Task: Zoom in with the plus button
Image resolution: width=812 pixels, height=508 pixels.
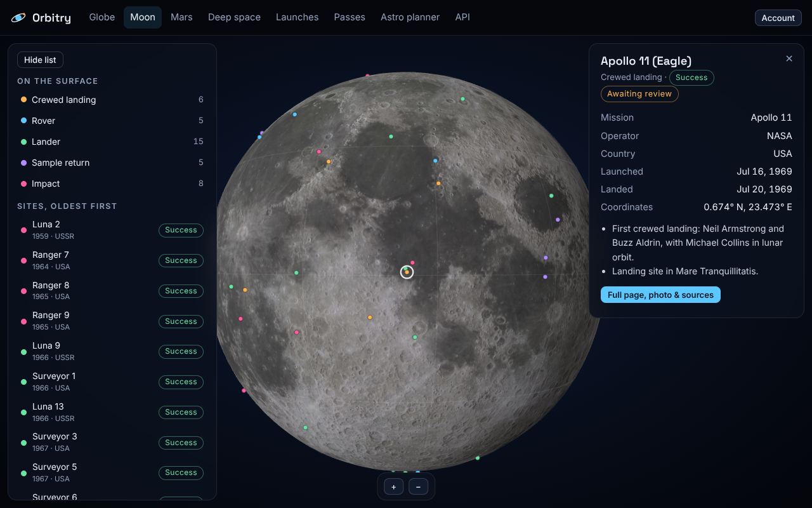Action: pos(393,487)
